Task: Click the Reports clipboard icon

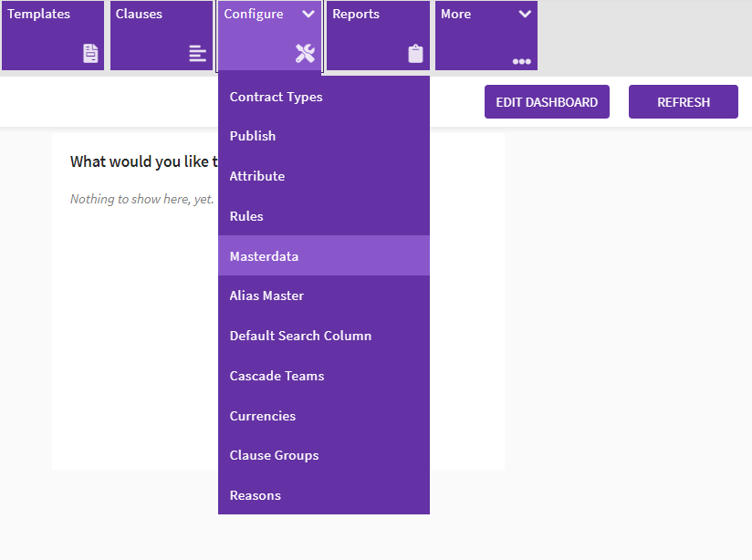Action: point(415,54)
